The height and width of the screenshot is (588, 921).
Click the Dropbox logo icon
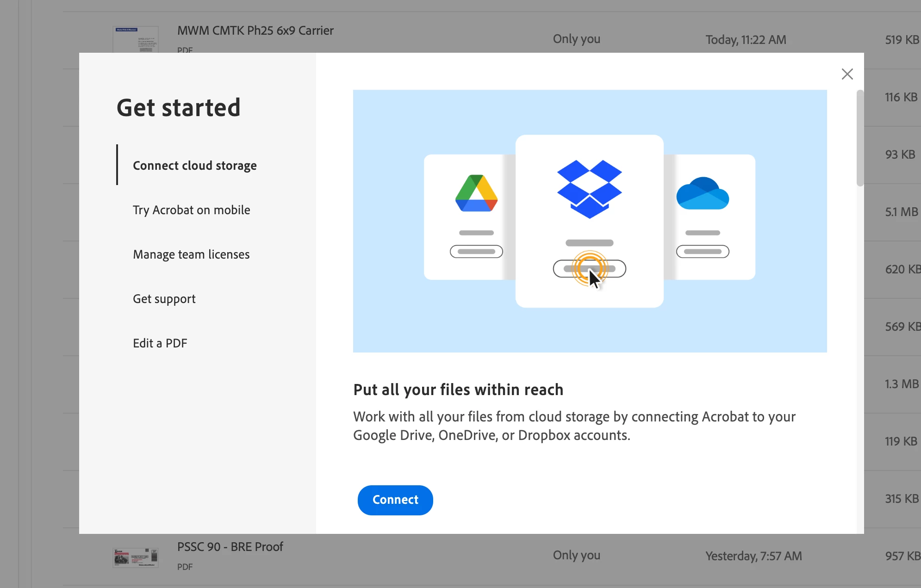coord(589,189)
